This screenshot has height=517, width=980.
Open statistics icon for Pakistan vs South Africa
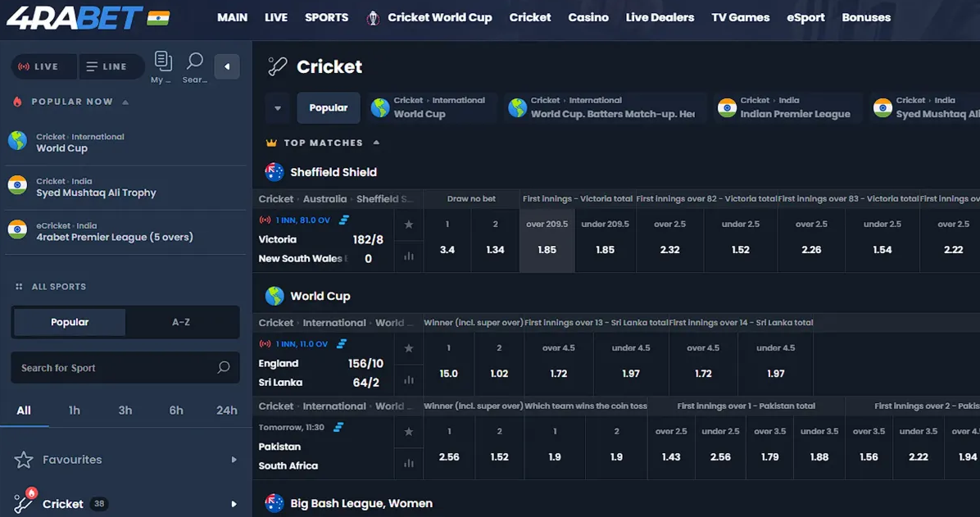tap(408, 464)
